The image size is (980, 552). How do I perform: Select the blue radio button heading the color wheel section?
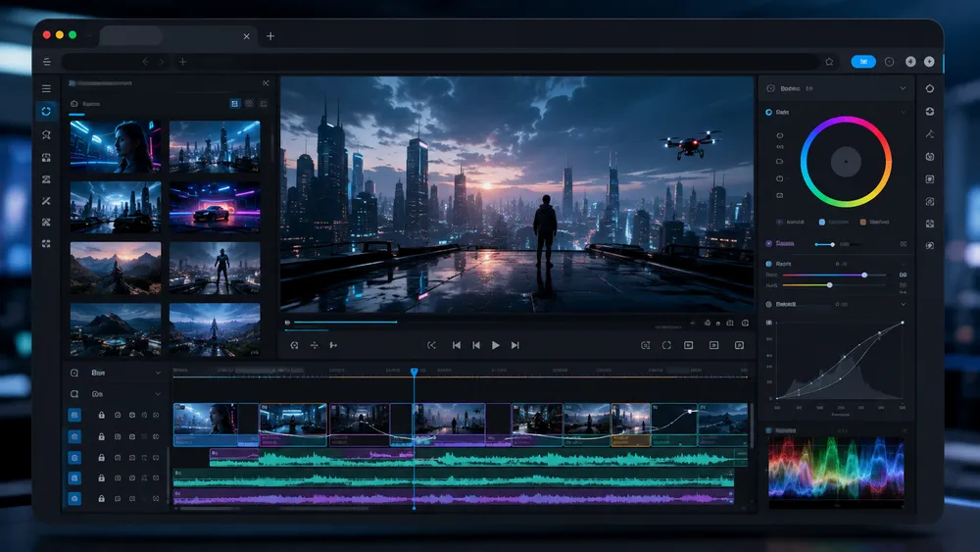click(768, 112)
